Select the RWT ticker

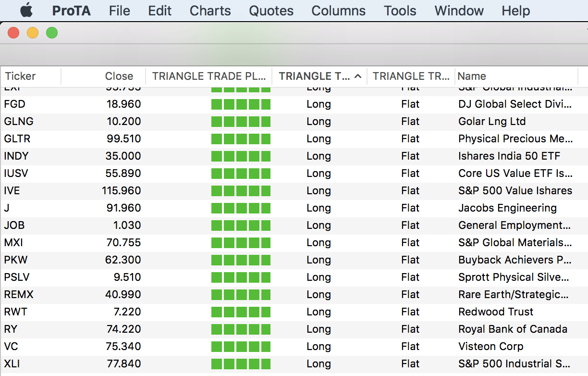tap(16, 312)
